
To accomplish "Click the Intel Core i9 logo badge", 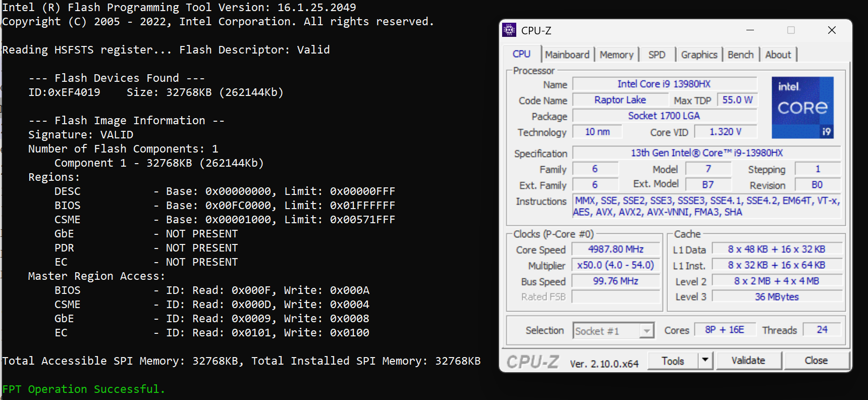I will 802,108.
